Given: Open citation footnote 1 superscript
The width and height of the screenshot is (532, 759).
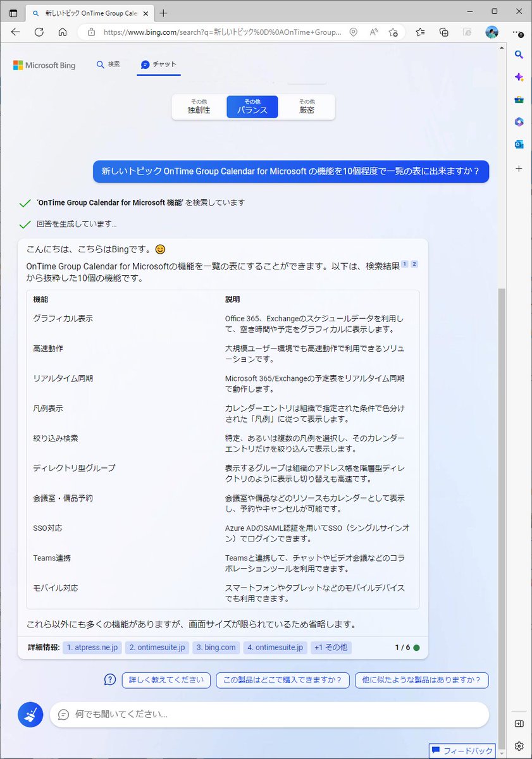Looking at the screenshot, I should (405, 264).
